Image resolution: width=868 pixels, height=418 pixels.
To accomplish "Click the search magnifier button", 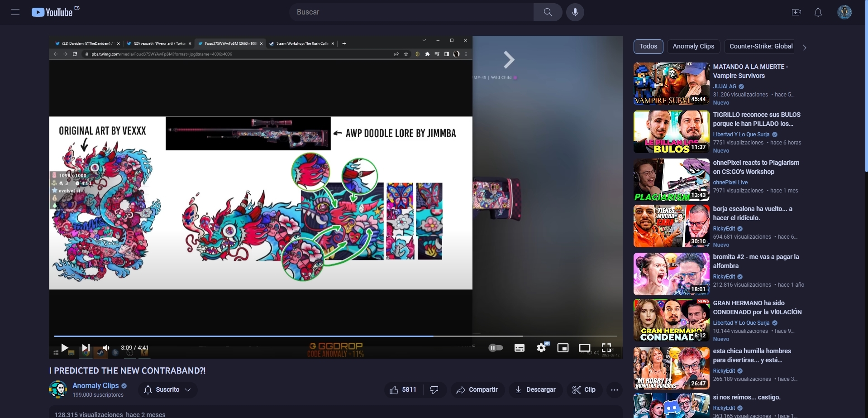I will tap(548, 12).
